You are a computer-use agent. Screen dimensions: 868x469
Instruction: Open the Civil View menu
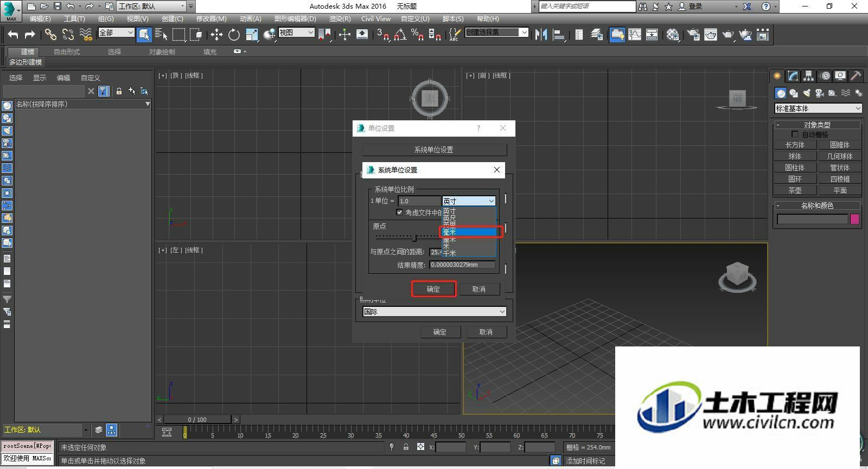coord(375,18)
